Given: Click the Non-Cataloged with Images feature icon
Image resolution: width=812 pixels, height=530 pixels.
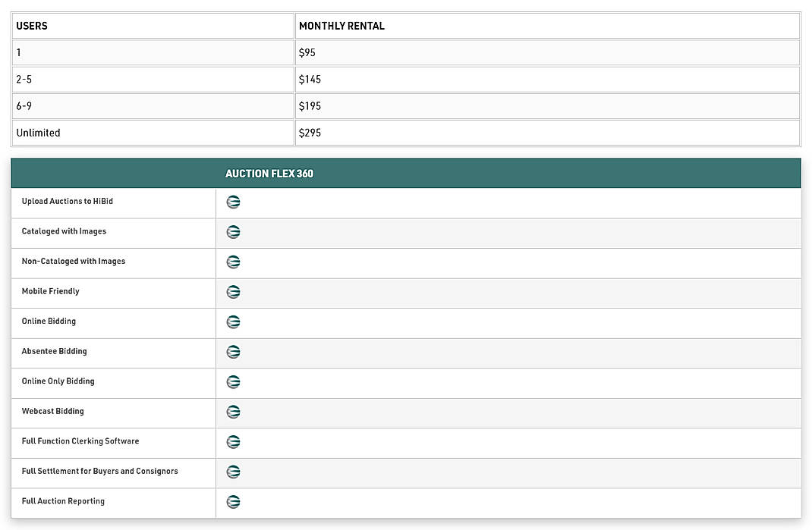Looking at the screenshot, I should point(233,262).
